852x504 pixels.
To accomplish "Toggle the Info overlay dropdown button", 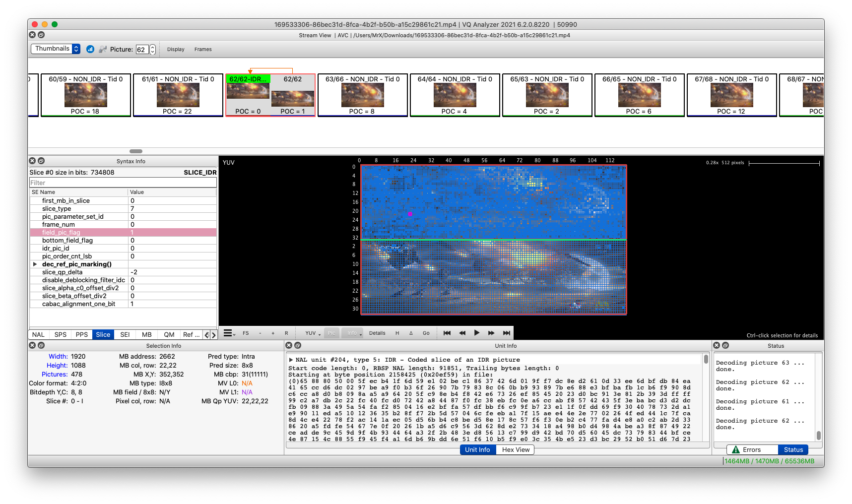I will point(353,333).
